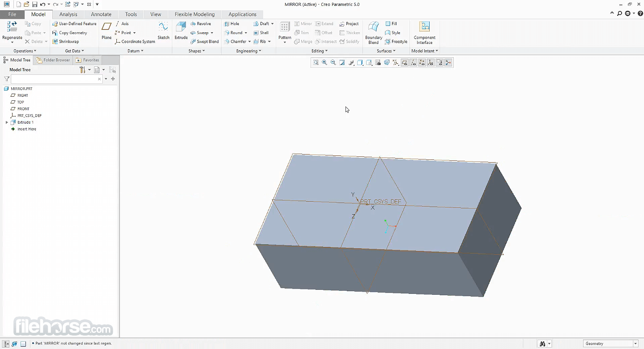Image resolution: width=644 pixels, height=349 pixels.
Task: Create a datum Axis
Action: click(x=122, y=24)
